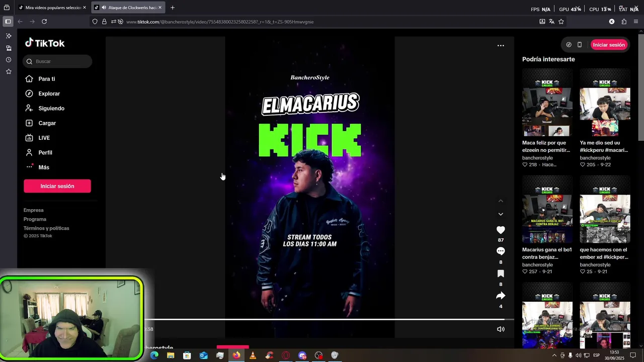644x362 pixels.
Task: Open the Perfil page
Action: click(x=45, y=153)
